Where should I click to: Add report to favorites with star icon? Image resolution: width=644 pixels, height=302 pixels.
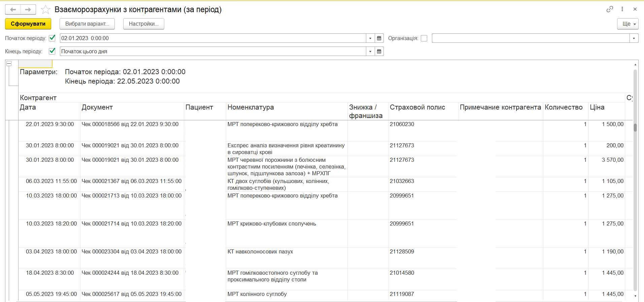(x=45, y=9)
